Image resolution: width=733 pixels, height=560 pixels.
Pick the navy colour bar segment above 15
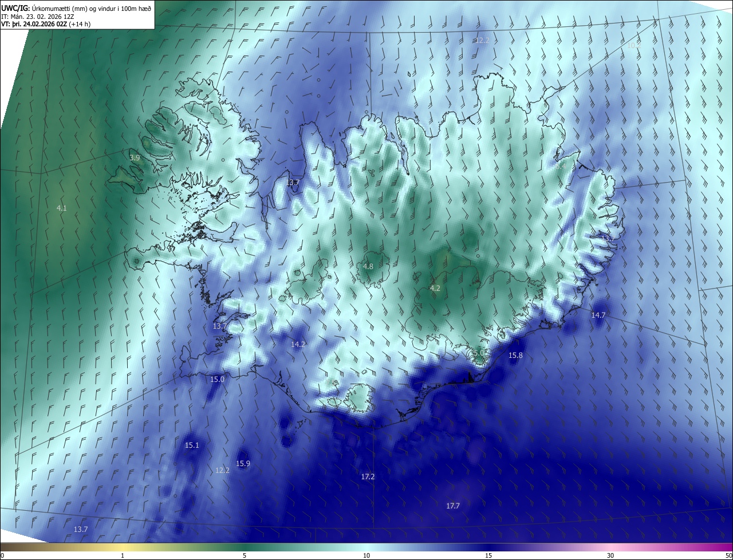[488, 547]
